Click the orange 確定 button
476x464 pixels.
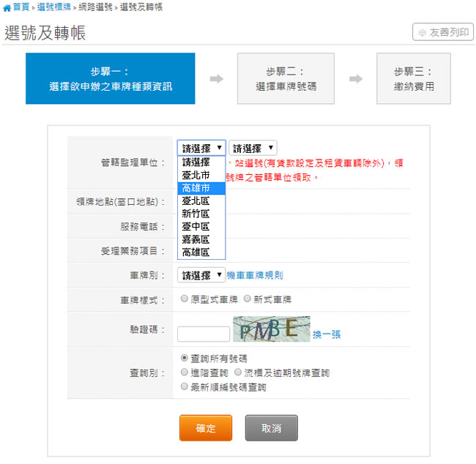tap(206, 428)
